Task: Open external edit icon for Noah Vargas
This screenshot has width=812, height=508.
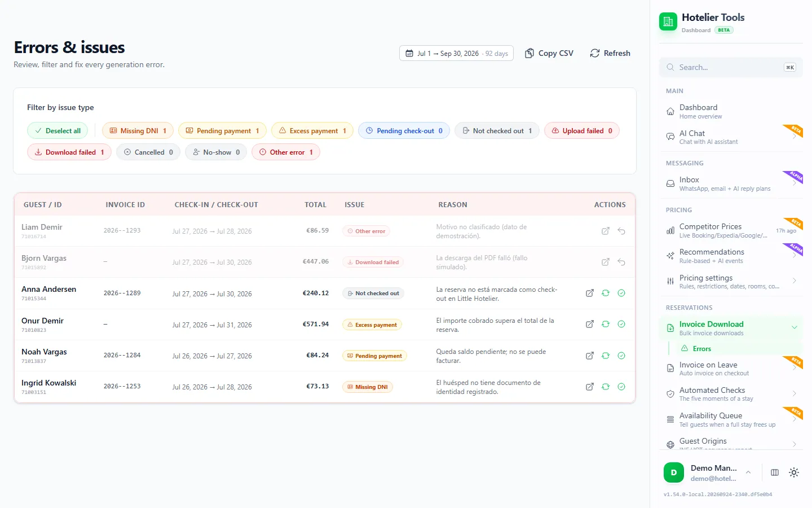Action: tap(590, 356)
